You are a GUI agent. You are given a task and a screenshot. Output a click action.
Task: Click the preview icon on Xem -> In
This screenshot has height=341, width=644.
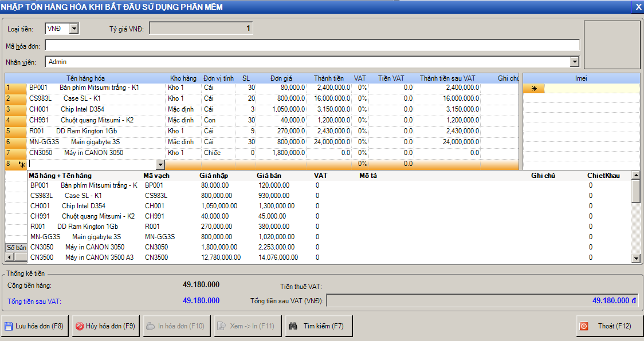click(222, 326)
